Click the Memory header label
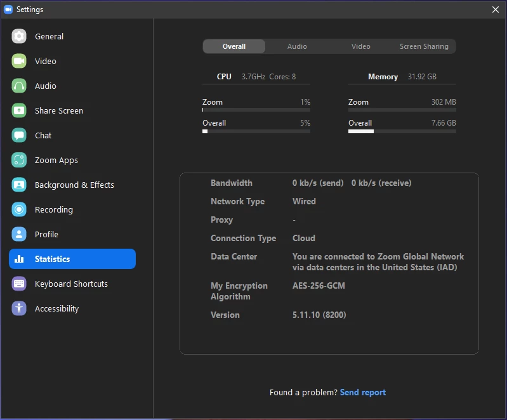The width and height of the screenshot is (507, 420). [383, 77]
